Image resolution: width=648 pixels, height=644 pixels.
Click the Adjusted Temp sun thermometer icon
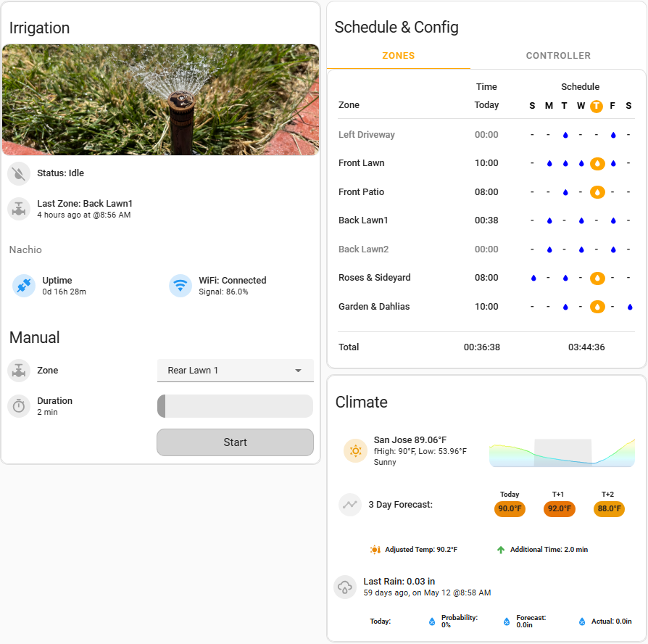coord(375,550)
